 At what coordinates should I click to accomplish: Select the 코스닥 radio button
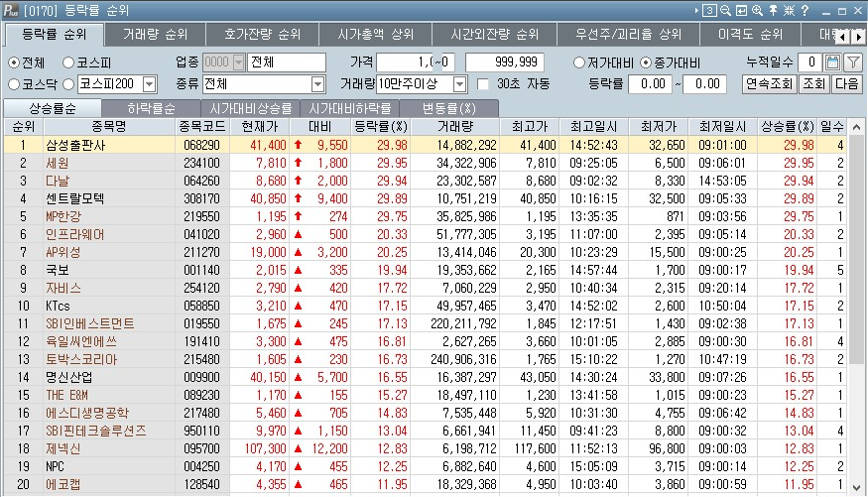(x=14, y=84)
